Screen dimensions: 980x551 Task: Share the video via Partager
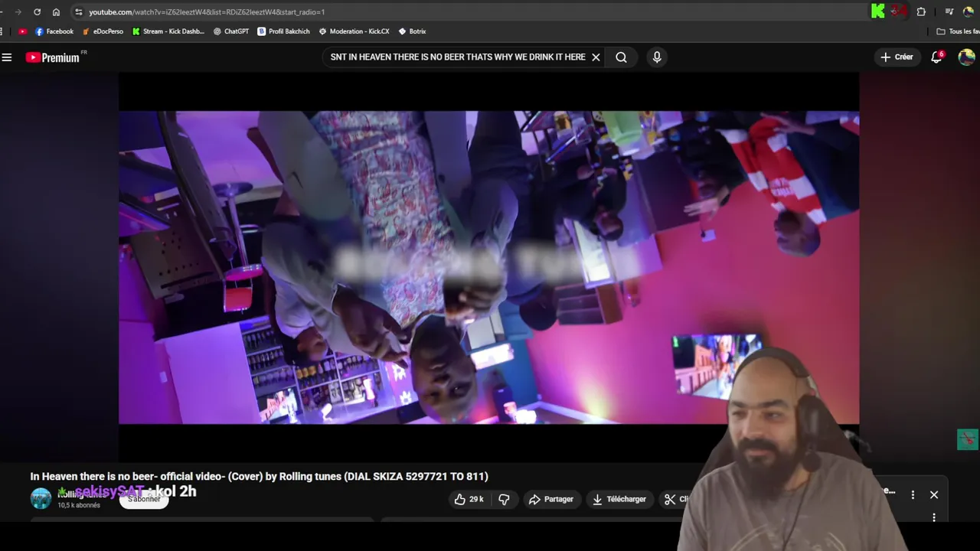(x=550, y=499)
